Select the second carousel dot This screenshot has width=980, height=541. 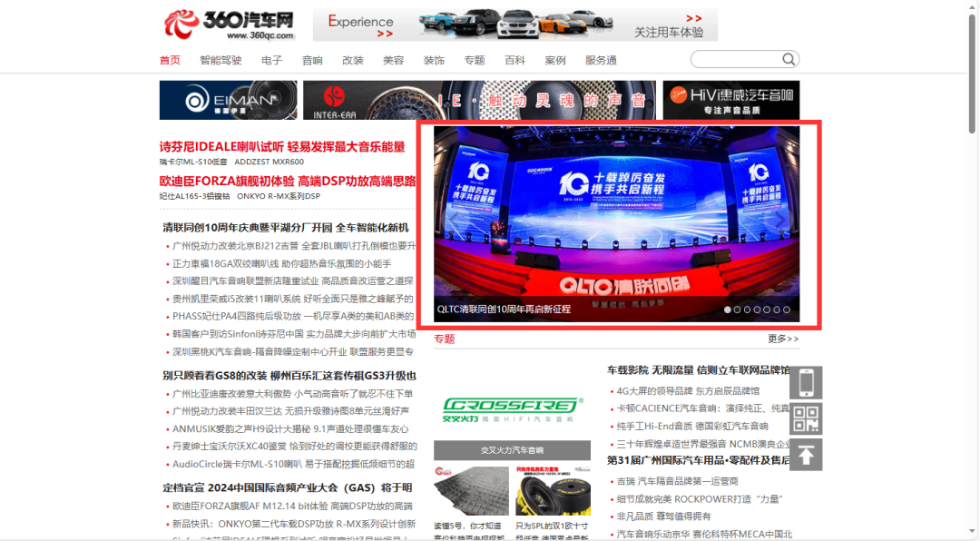coord(738,310)
